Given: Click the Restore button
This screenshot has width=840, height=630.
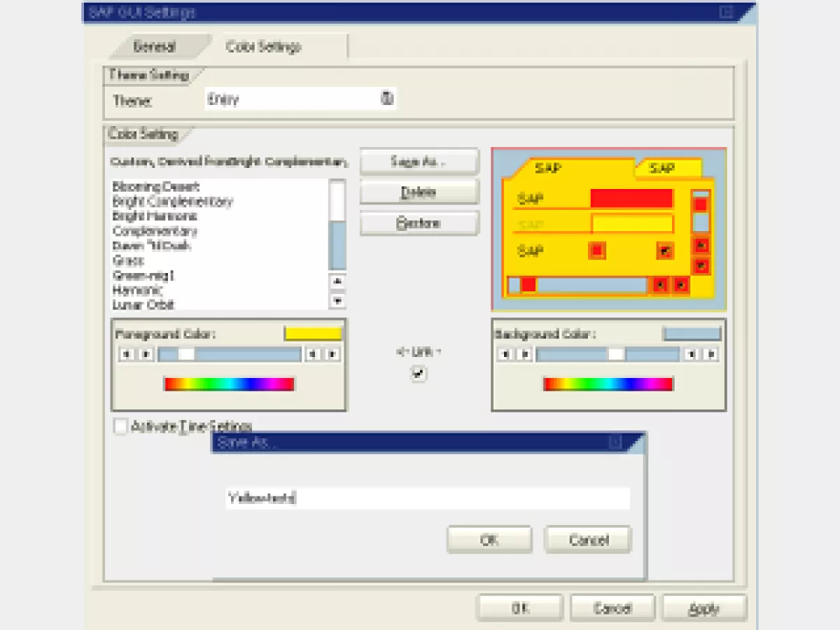Looking at the screenshot, I should pos(419,223).
